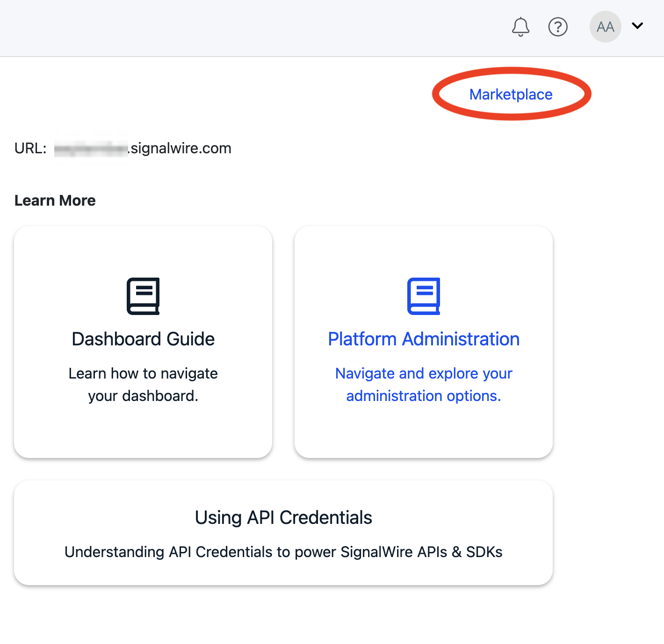
Task: Open the Platform Administration card
Action: click(424, 342)
